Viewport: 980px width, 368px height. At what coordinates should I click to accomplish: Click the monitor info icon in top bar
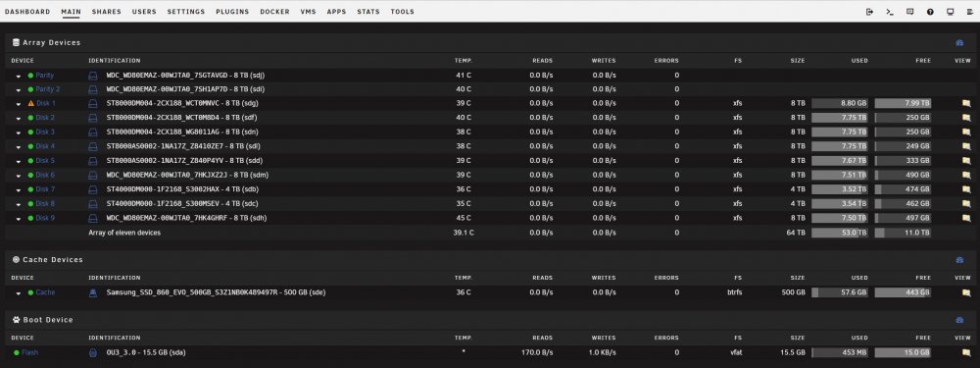point(950,12)
